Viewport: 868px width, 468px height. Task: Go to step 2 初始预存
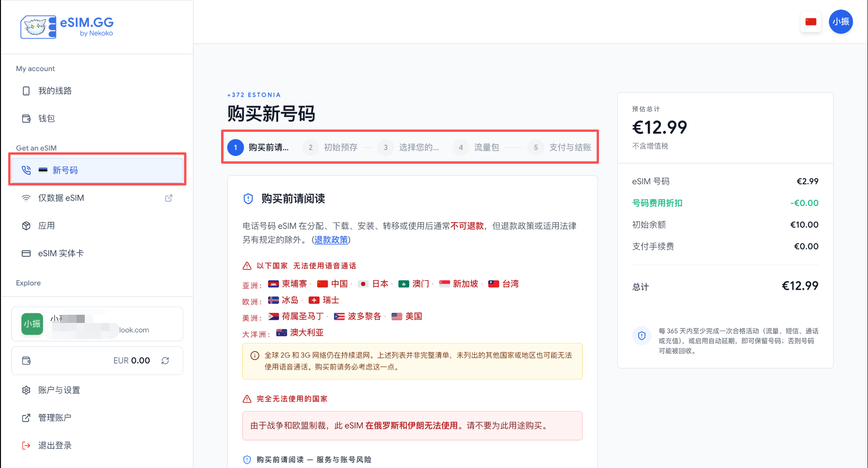click(x=331, y=147)
